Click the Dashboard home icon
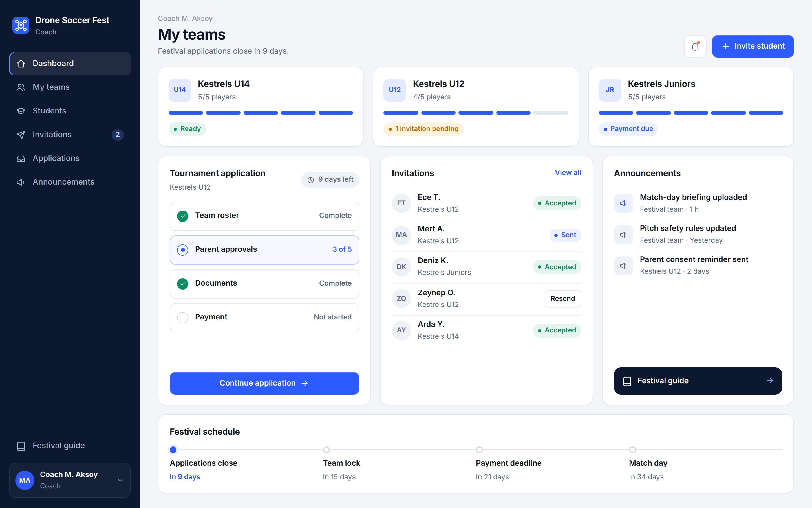The width and height of the screenshot is (812, 508). pos(21,63)
